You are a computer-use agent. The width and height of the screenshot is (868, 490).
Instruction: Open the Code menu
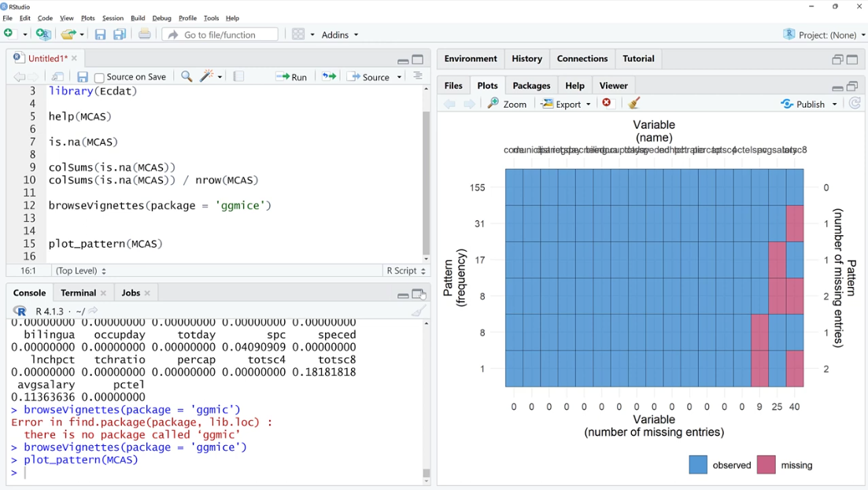coord(45,18)
